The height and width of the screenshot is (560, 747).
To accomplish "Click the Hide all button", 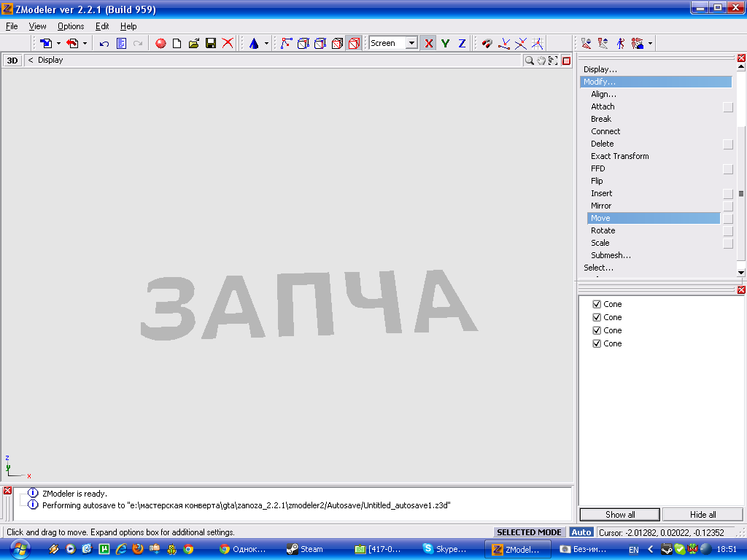I will click(x=703, y=515).
